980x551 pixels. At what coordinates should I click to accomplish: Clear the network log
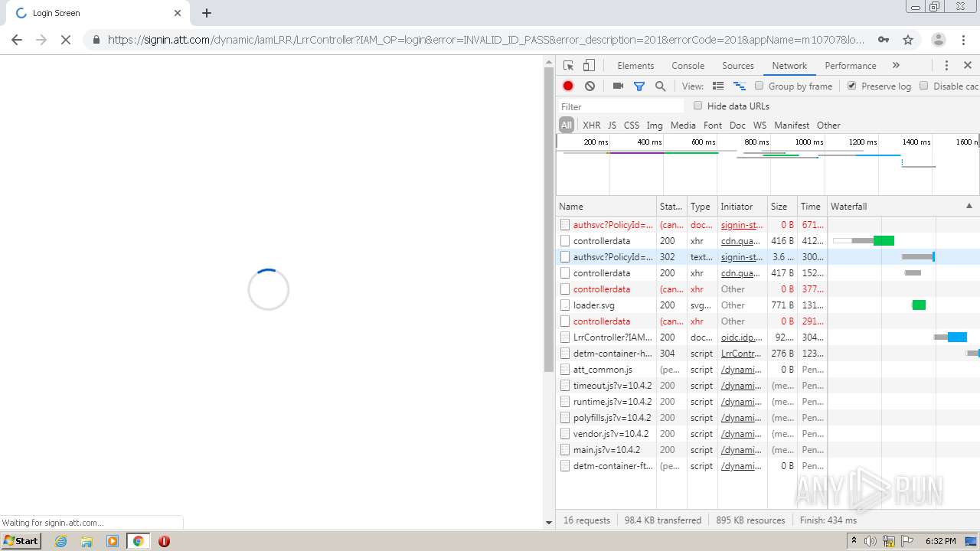tap(590, 86)
